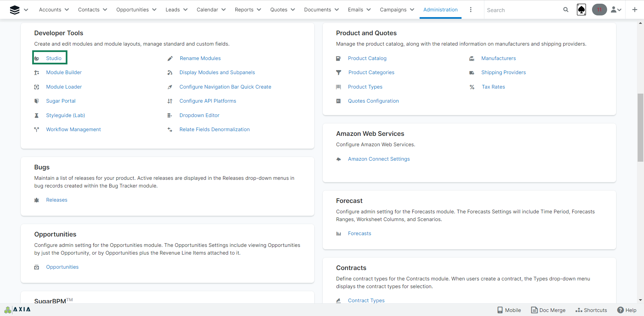Open Amazon Connect Settings link
This screenshot has height=316, width=644.
[x=379, y=159]
